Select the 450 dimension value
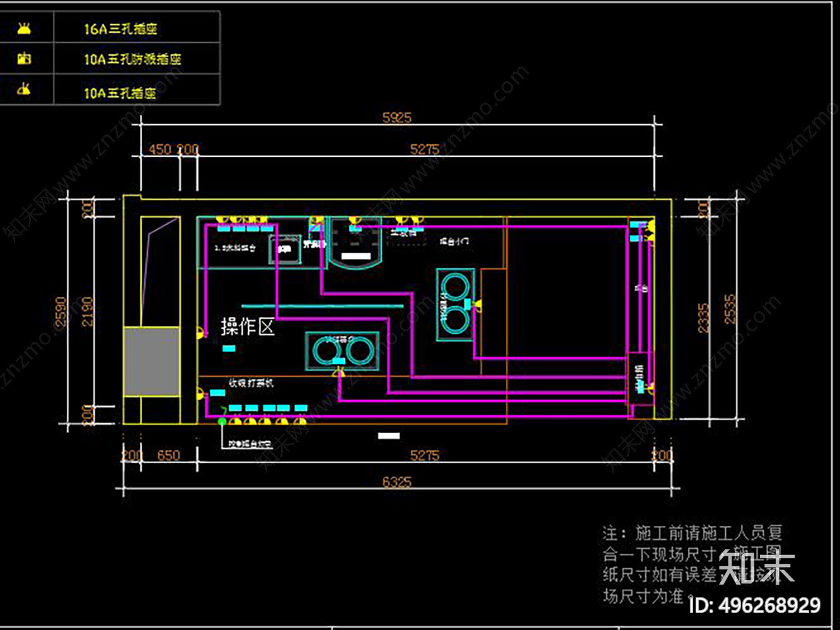This screenshot has height=630, width=840. pos(159,149)
